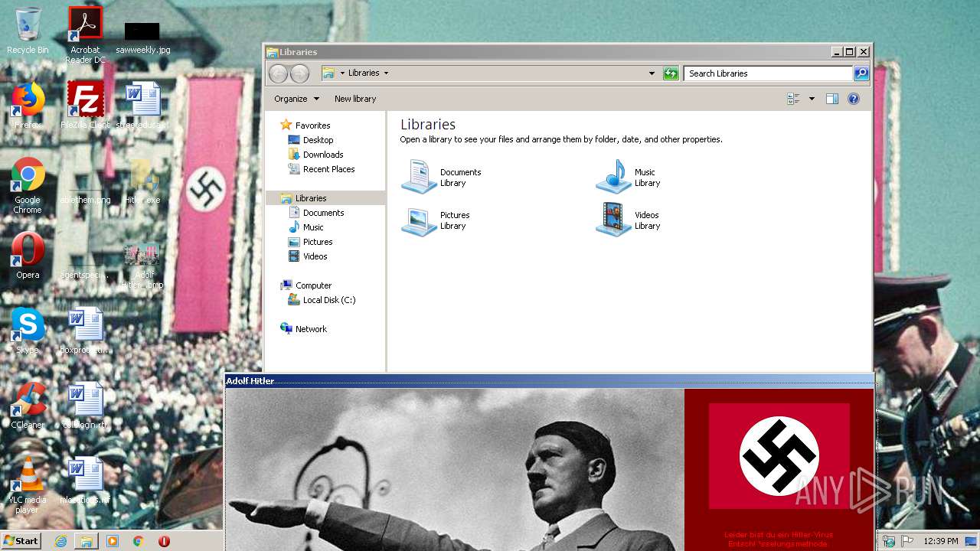Image resolution: width=980 pixels, height=551 pixels.
Task: Select Libraries in the navigation pane
Action: [x=325, y=198]
